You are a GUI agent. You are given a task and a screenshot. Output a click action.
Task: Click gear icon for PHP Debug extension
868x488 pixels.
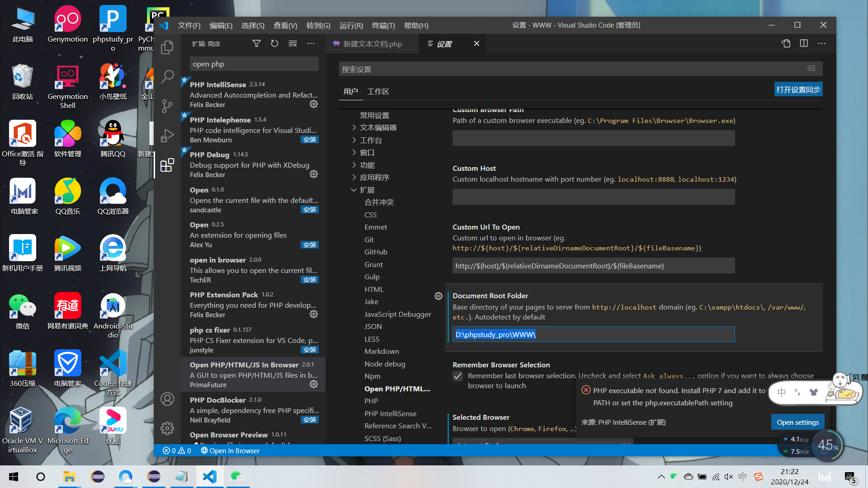pos(313,174)
